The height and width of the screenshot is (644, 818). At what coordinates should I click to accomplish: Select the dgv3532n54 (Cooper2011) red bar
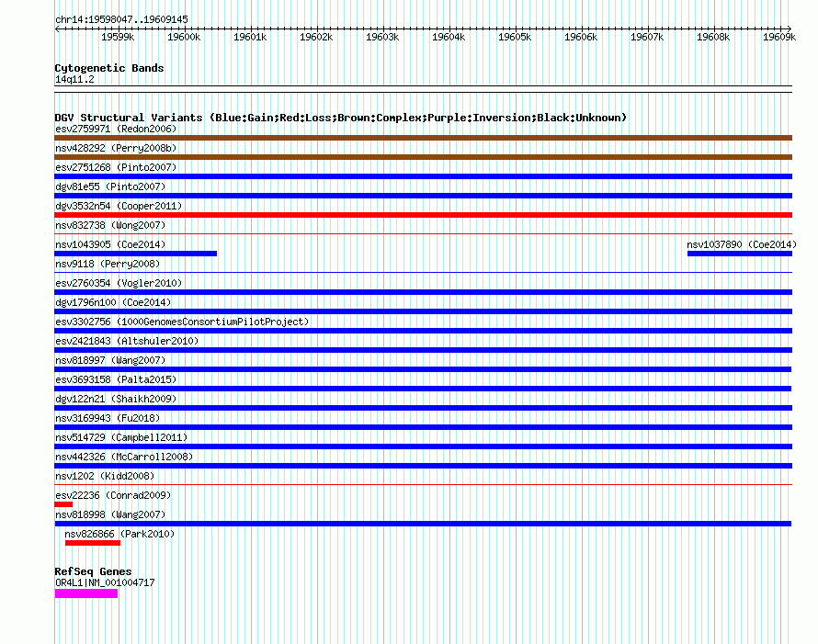(423, 215)
